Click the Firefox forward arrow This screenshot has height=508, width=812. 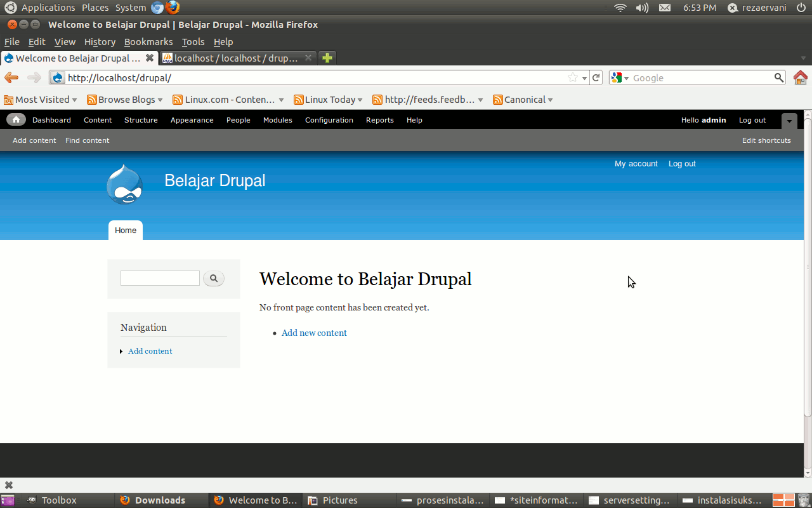tap(34, 77)
